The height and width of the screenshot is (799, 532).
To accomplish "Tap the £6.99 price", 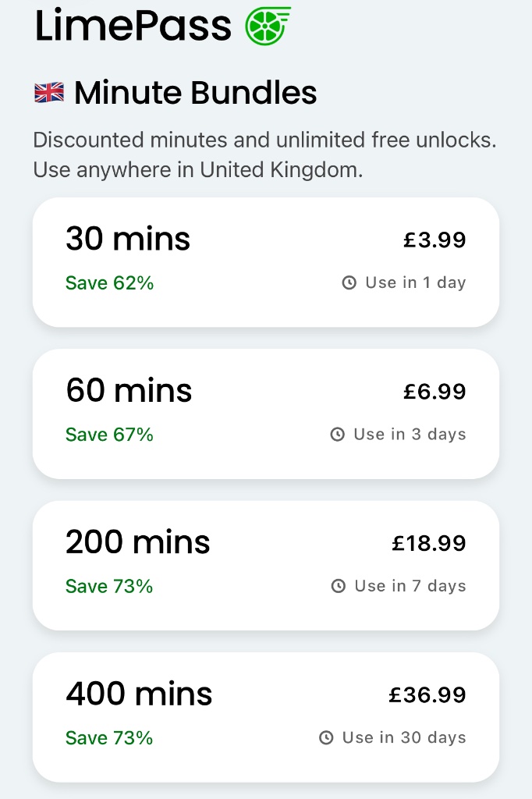I will coord(434,391).
